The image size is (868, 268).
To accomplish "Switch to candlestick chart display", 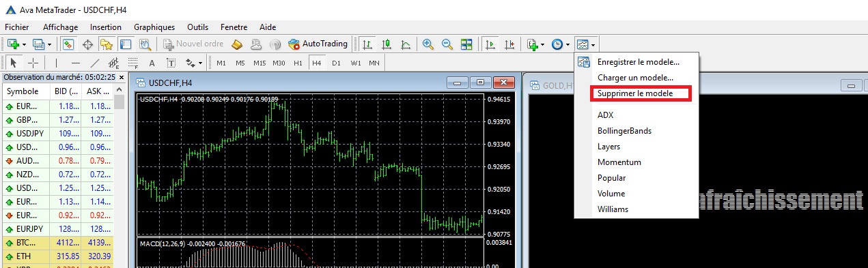I will (x=387, y=44).
